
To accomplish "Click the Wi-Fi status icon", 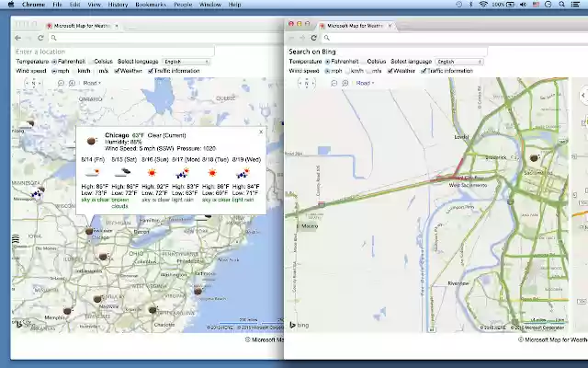I will tap(483, 5).
